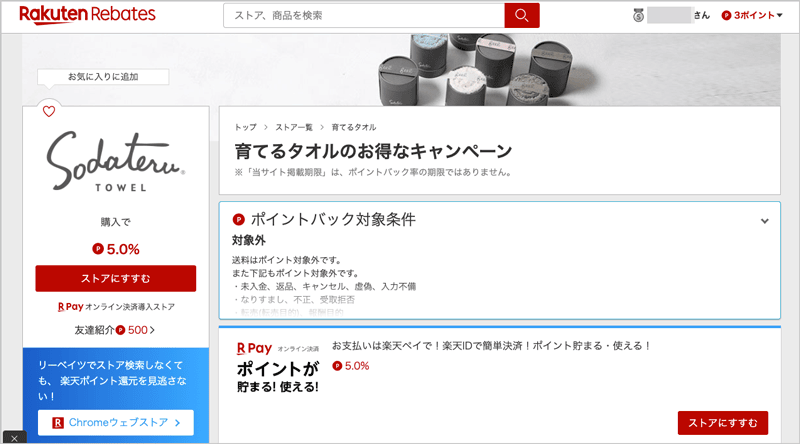The width and height of the screenshot is (800, 444).
Task: Click the red search magnifier button
Action: point(521,15)
